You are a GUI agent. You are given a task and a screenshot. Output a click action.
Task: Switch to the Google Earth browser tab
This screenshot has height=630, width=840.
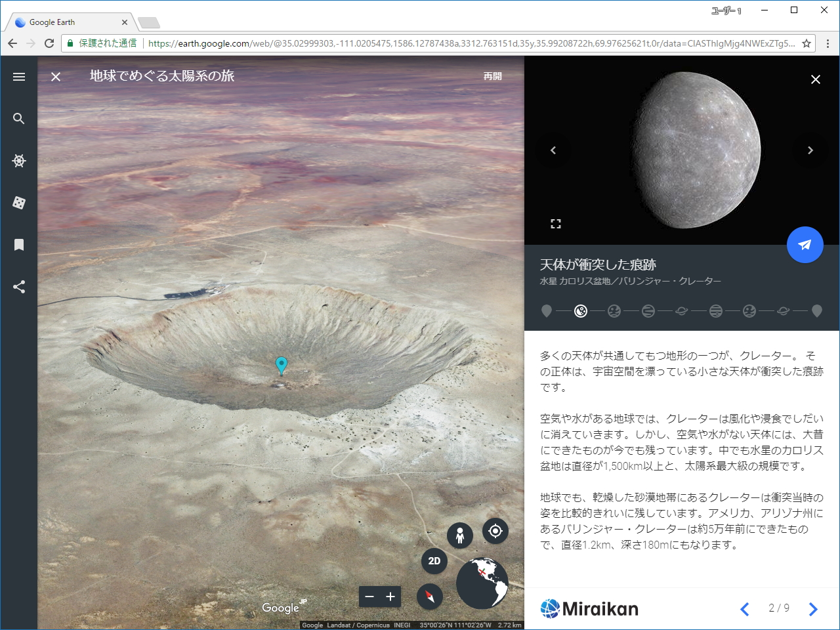(66, 22)
